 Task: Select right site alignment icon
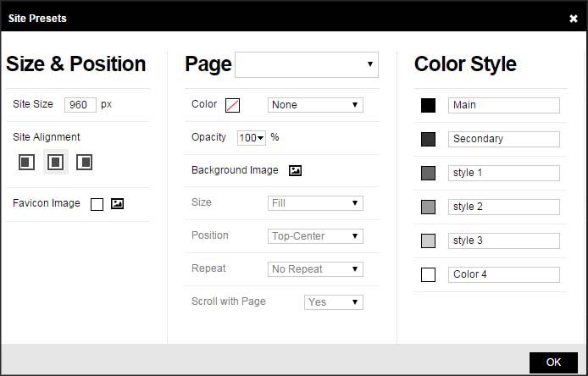coord(84,162)
